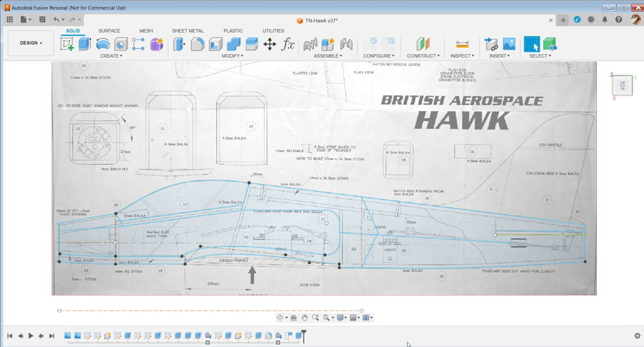The height and width of the screenshot is (347, 644).
Task: Activate the Shell tool
Action: (216, 44)
